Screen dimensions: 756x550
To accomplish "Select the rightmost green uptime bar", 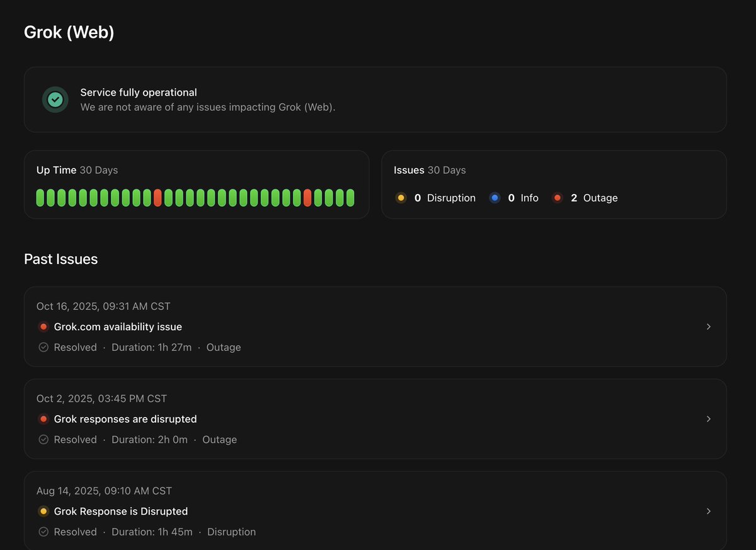I will coord(350,198).
